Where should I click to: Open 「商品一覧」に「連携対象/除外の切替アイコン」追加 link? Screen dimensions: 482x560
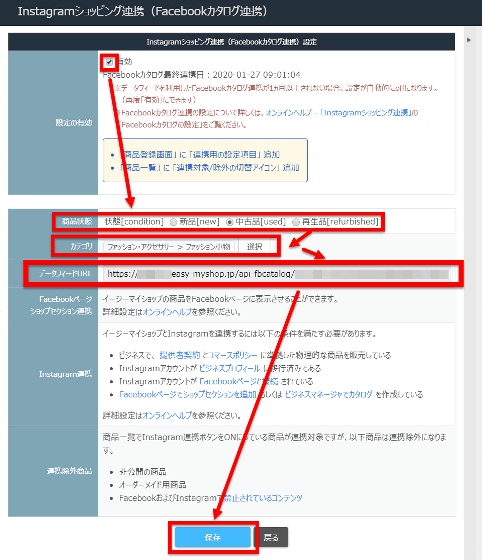point(210,168)
